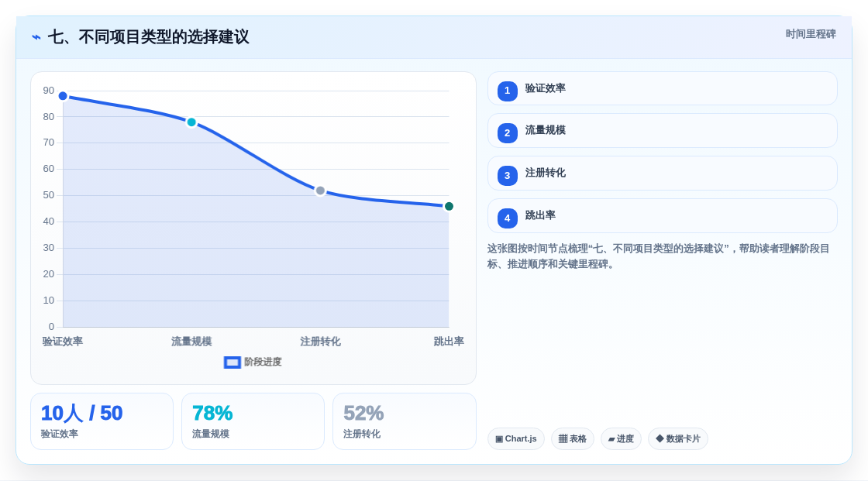The height and width of the screenshot is (481, 868).
Task: Open the 验证效率 milestone row
Action: point(662,88)
